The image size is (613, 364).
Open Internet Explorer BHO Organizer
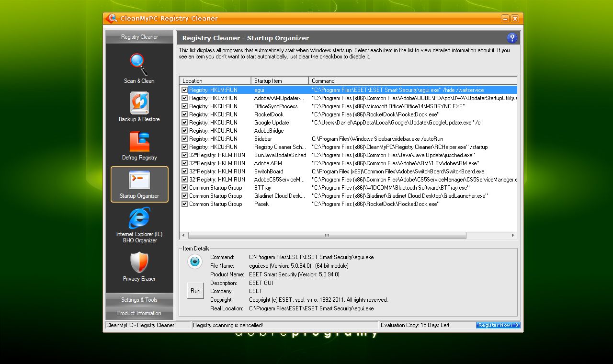139,225
